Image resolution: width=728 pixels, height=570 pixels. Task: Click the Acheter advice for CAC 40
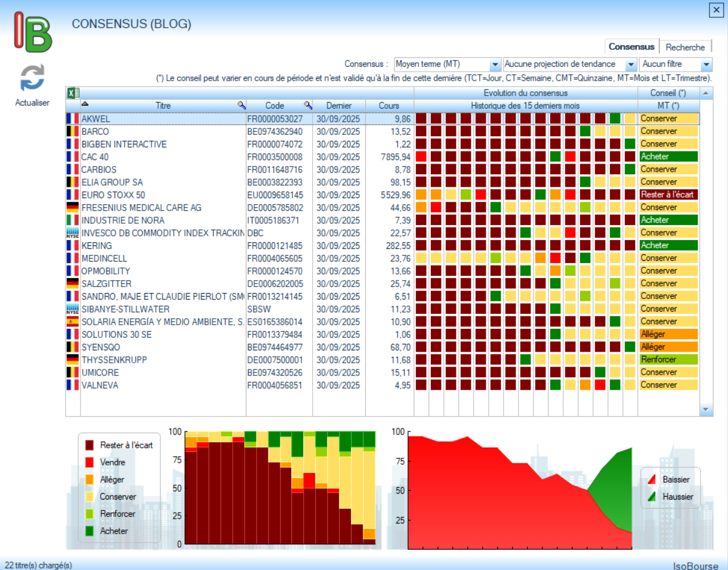point(668,156)
